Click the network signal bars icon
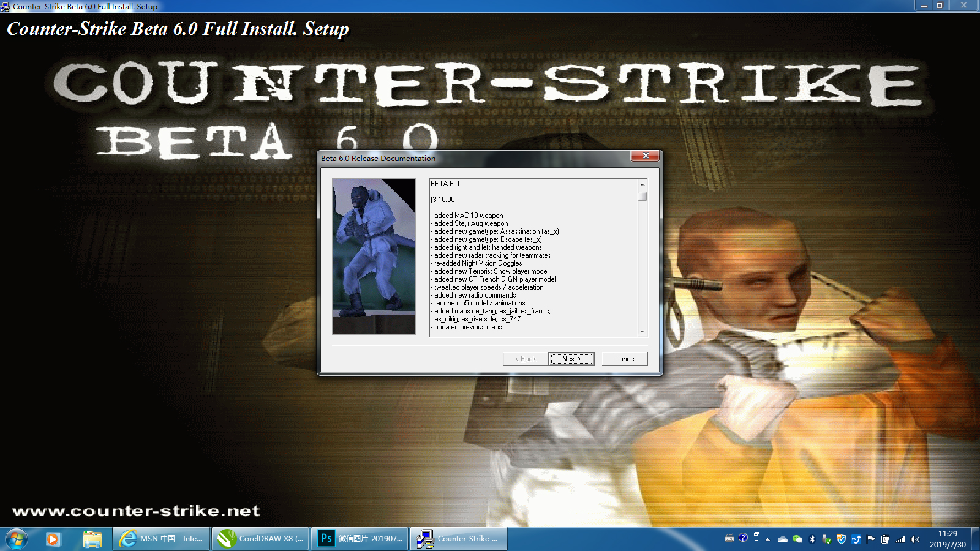Image resolution: width=980 pixels, height=551 pixels. [900, 539]
